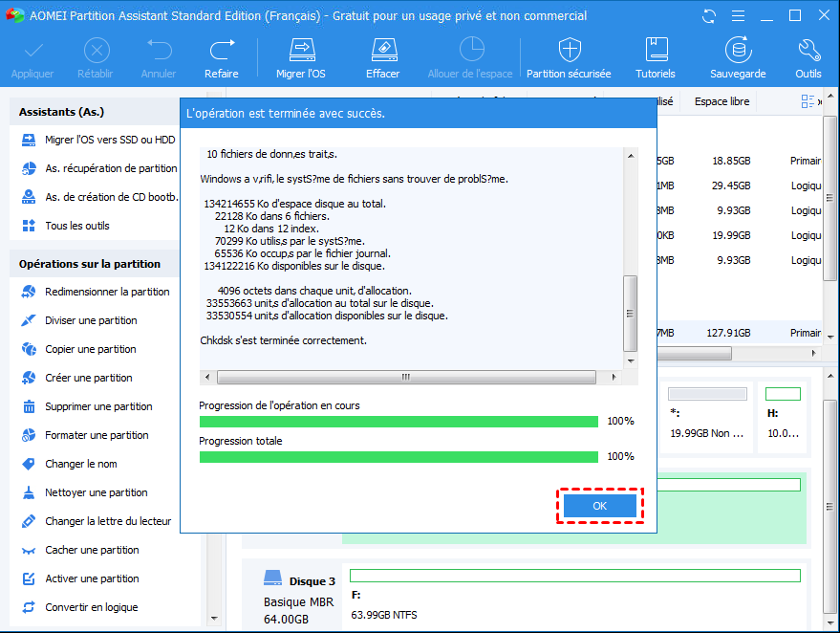
Task: Choose Diviser une partition
Action: 78,320
